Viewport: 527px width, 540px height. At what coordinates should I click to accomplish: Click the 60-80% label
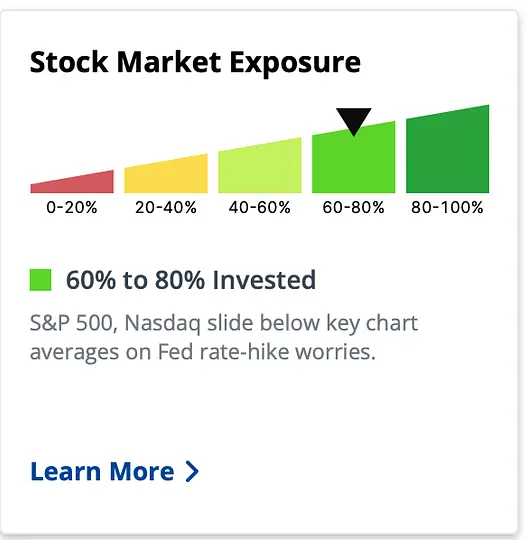(x=354, y=207)
